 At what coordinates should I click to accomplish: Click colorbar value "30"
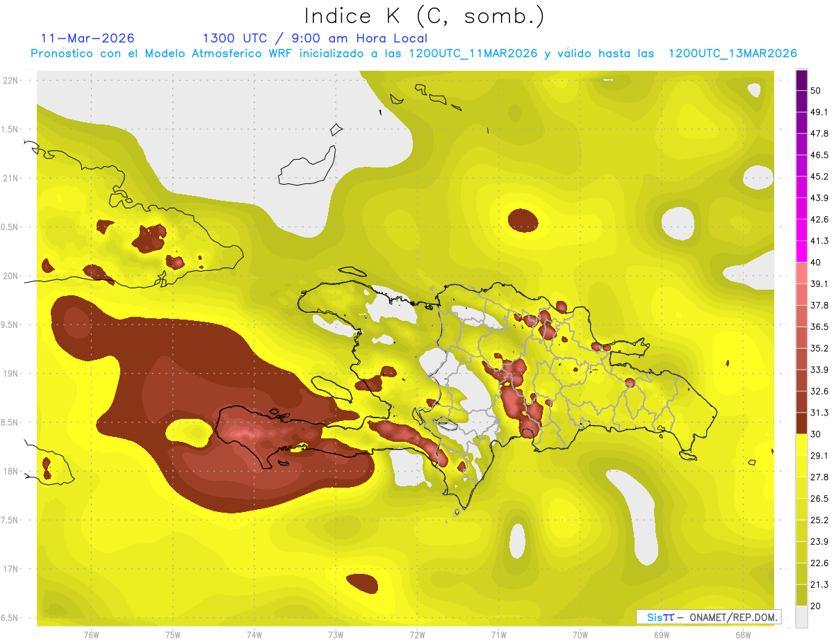pos(816,434)
